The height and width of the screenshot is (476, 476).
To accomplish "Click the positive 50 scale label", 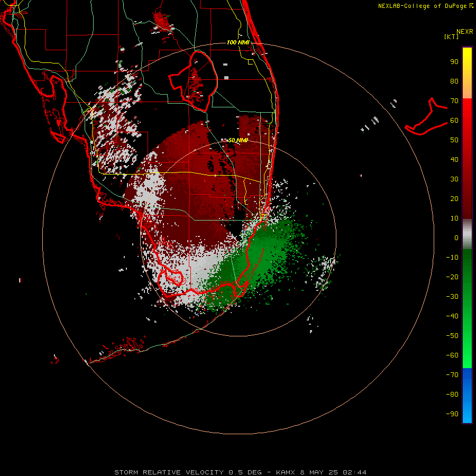I will 454,140.
